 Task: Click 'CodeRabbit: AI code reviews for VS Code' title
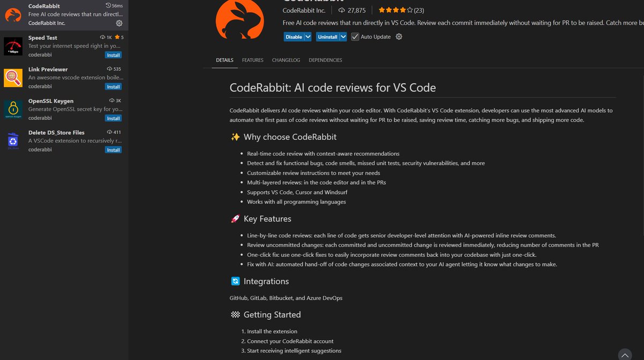click(x=333, y=88)
